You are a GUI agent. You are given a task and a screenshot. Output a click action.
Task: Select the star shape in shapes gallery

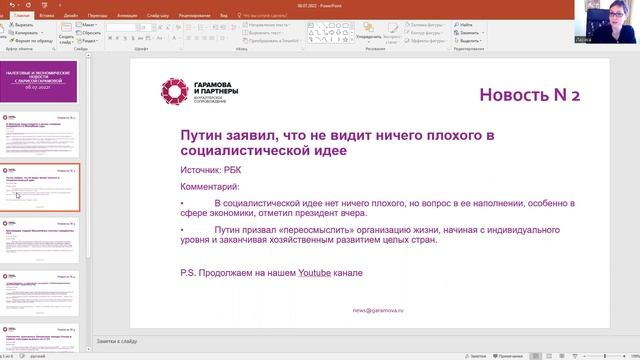click(345, 39)
